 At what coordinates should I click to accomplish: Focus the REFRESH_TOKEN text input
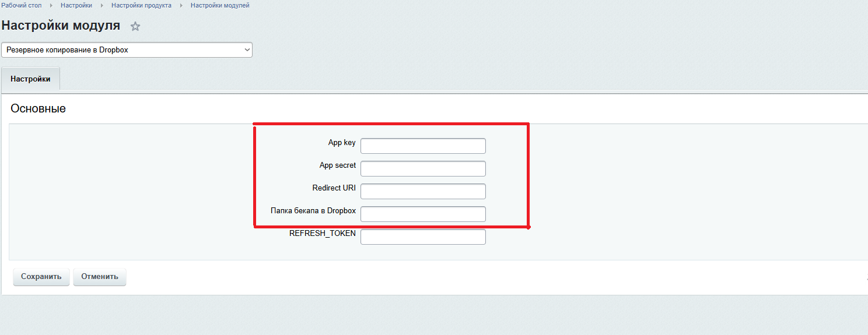[x=423, y=237]
